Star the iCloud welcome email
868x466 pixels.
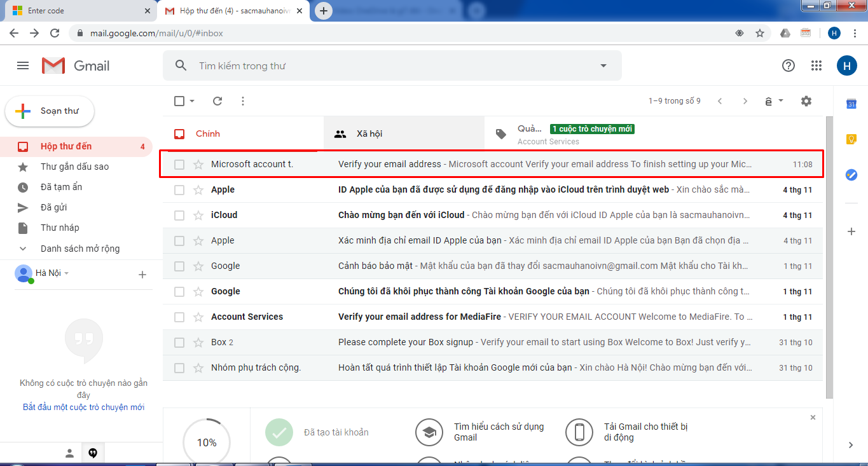coord(198,216)
